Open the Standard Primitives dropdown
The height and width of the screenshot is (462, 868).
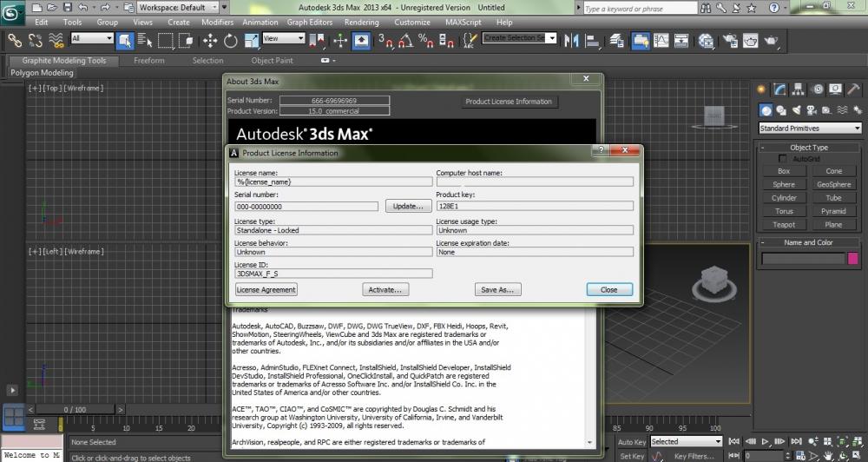(810, 129)
